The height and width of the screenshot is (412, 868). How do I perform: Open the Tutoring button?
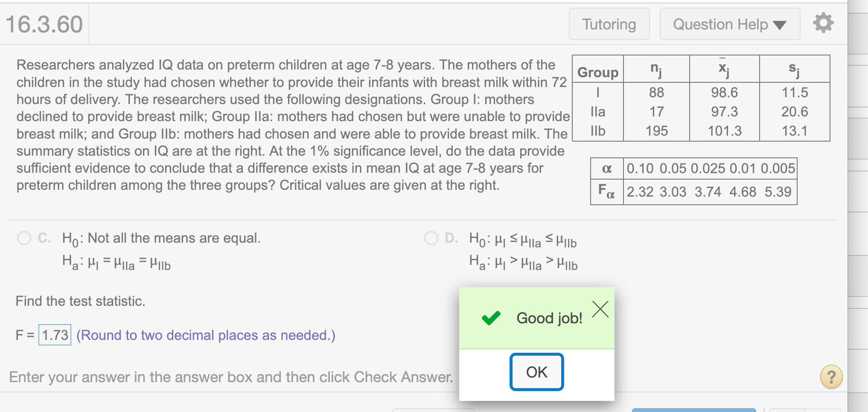click(609, 24)
